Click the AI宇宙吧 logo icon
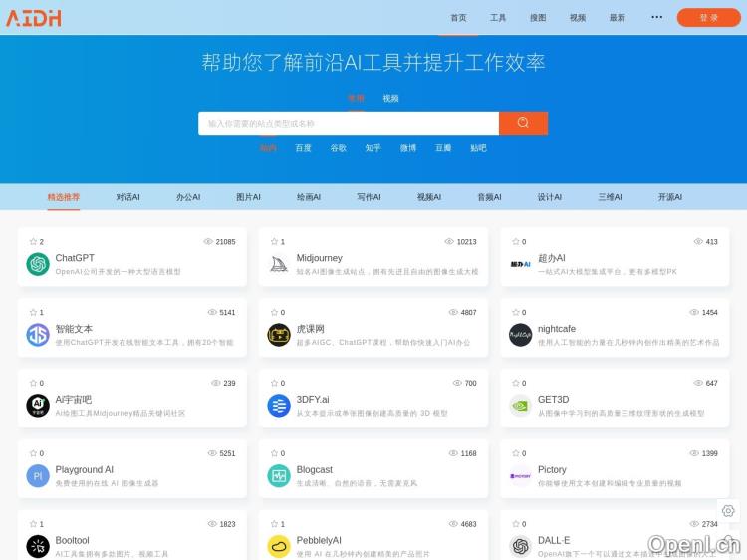 38,406
